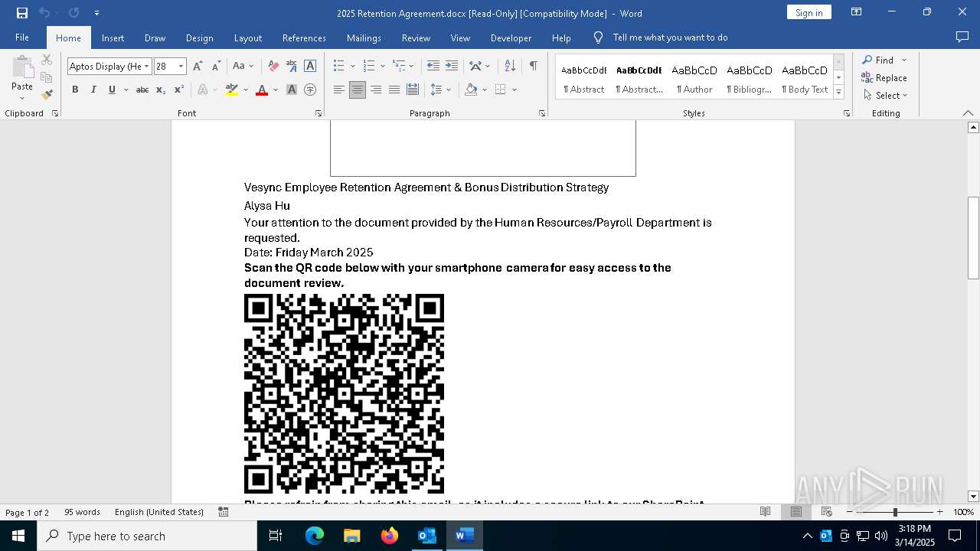The image size is (980, 551).
Task: Align text to the right
Action: tap(376, 90)
